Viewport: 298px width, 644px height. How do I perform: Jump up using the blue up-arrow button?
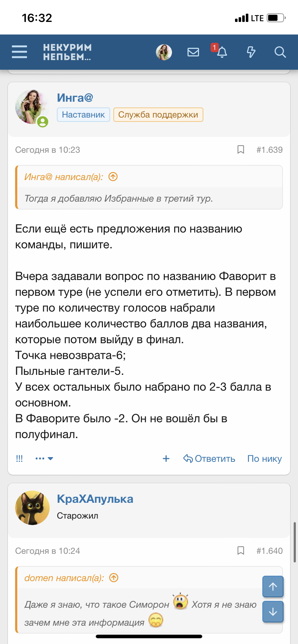tap(273, 586)
